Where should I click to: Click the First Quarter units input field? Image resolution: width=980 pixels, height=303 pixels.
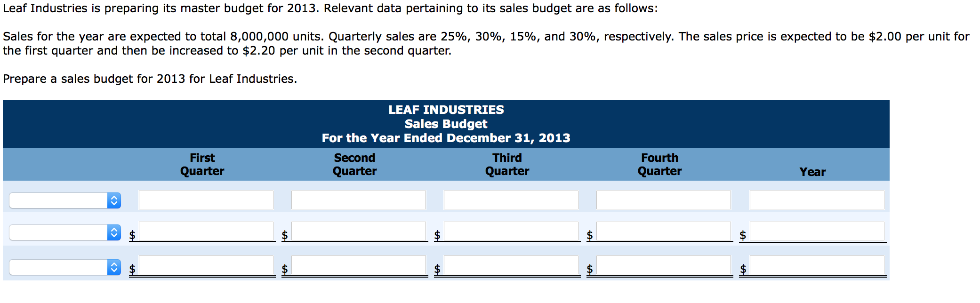(206, 199)
